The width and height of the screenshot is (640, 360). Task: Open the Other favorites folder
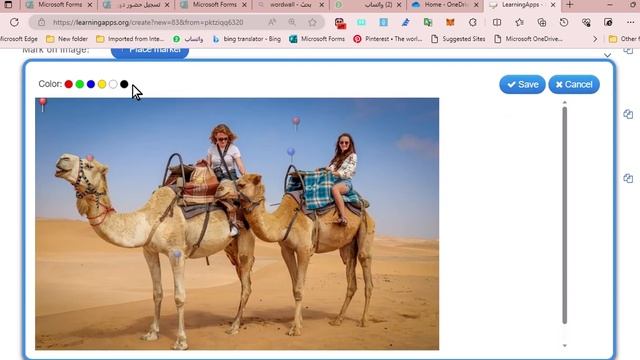click(624, 39)
